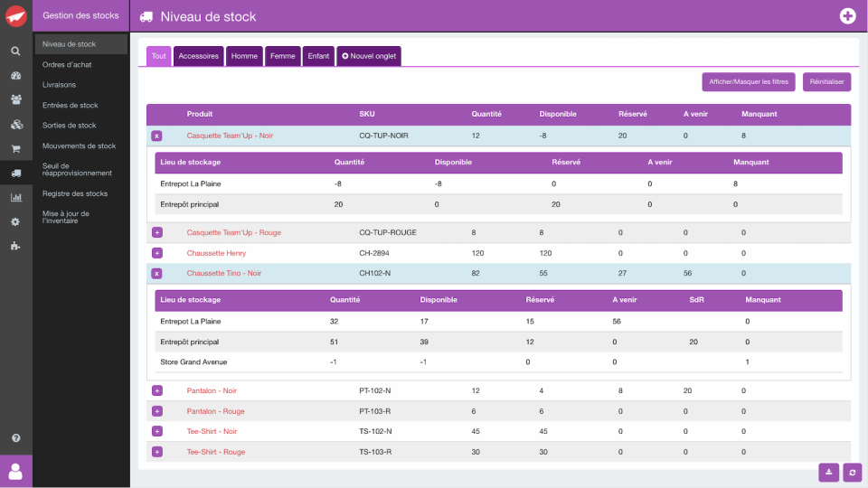Open the user profile avatar icon

click(15, 472)
